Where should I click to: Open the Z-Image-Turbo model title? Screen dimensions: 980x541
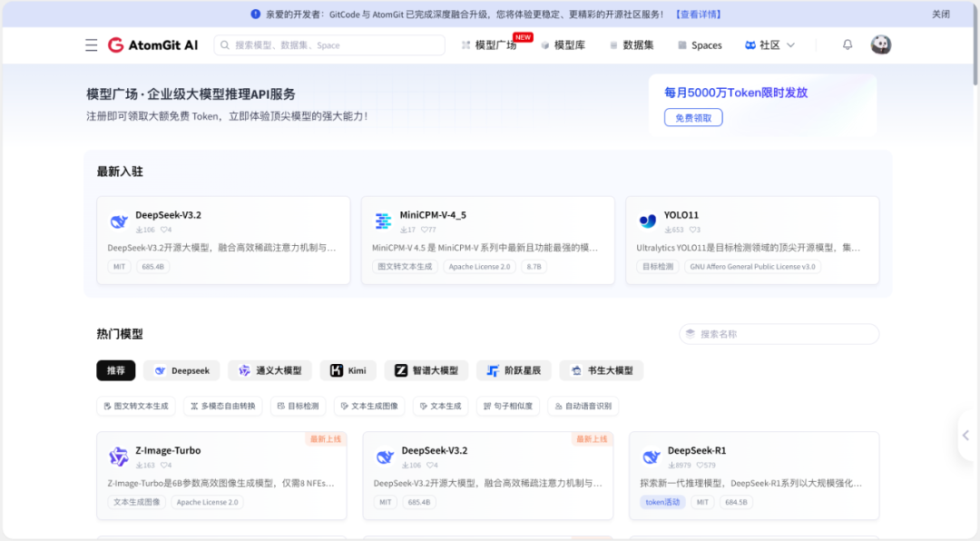tap(168, 450)
